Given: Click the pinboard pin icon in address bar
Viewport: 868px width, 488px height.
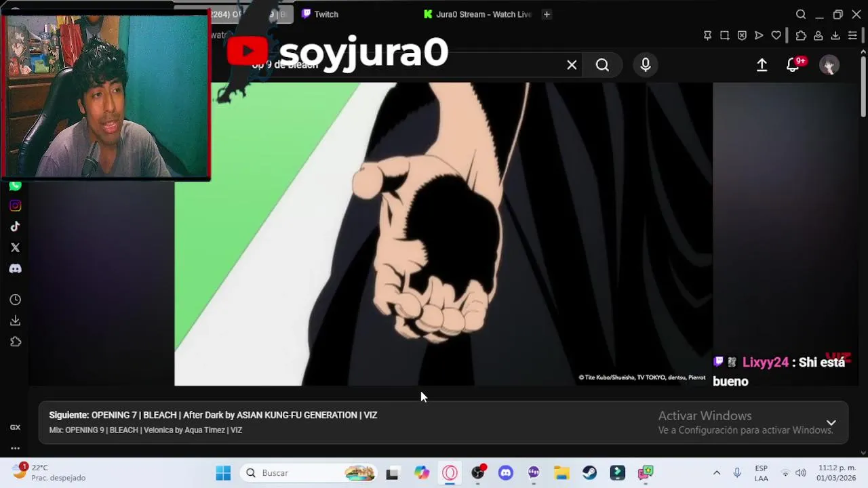Looking at the screenshot, I should 707,35.
